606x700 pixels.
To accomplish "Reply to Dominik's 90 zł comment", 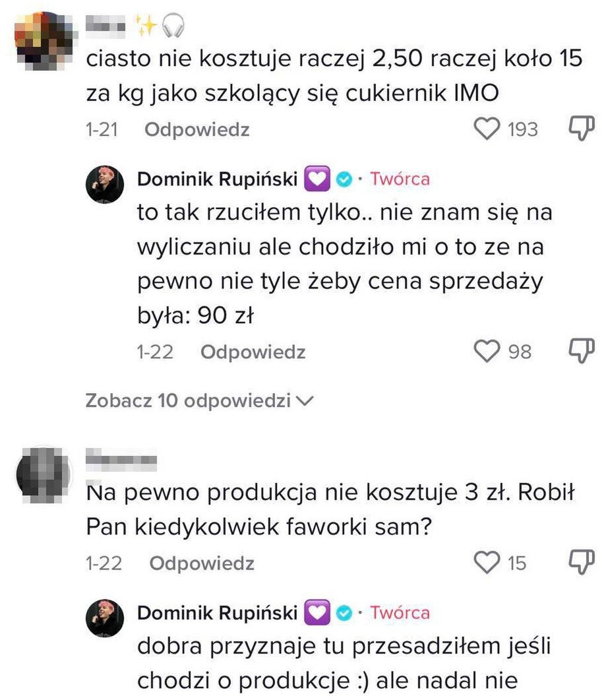I will point(253,352).
